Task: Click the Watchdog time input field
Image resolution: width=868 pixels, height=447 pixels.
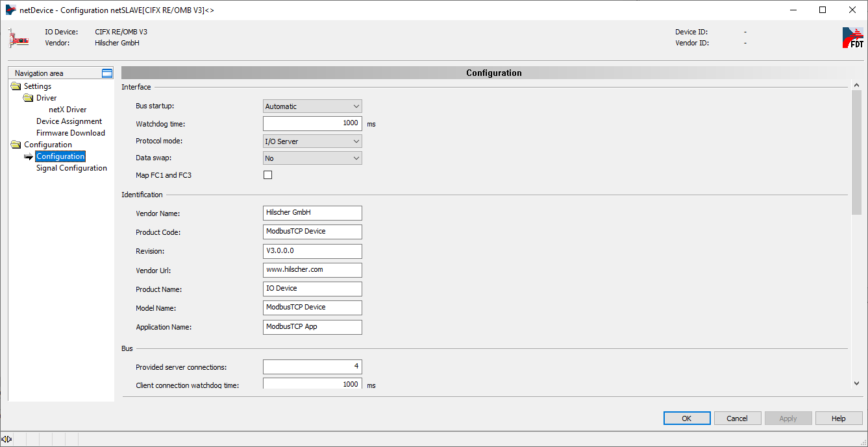Action: 312,123
